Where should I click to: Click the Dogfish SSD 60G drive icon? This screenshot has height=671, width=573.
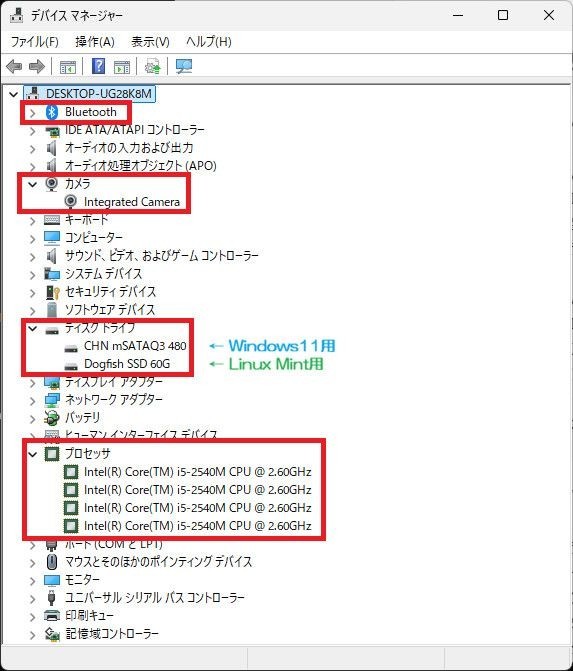[71, 366]
